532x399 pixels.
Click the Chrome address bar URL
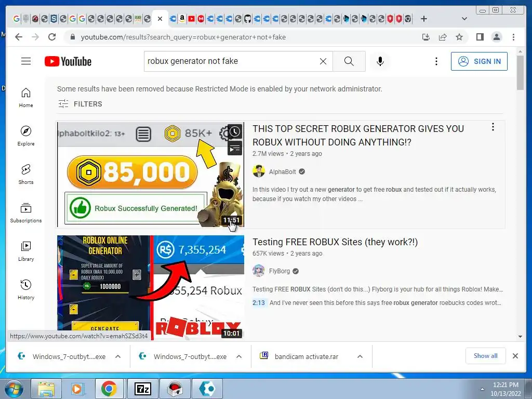click(x=183, y=37)
